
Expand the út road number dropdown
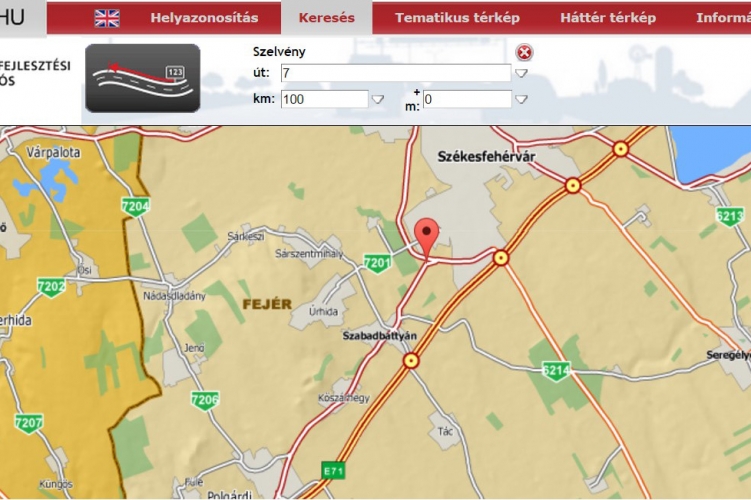(x=521, y=74)
